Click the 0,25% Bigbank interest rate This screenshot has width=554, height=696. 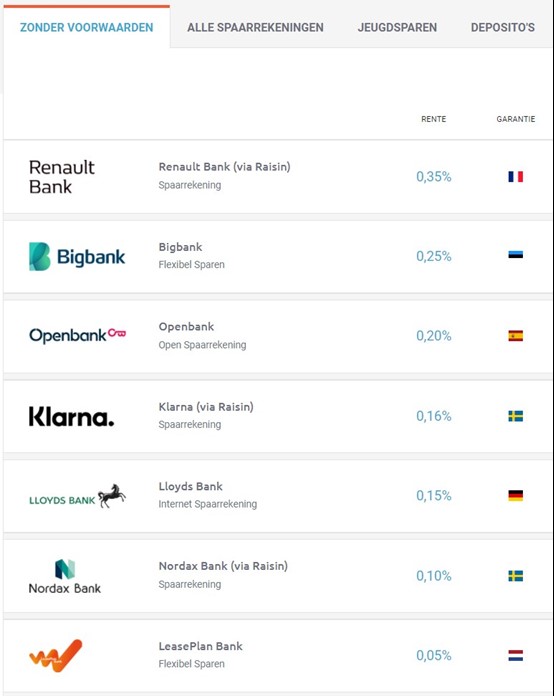point(434,257)
